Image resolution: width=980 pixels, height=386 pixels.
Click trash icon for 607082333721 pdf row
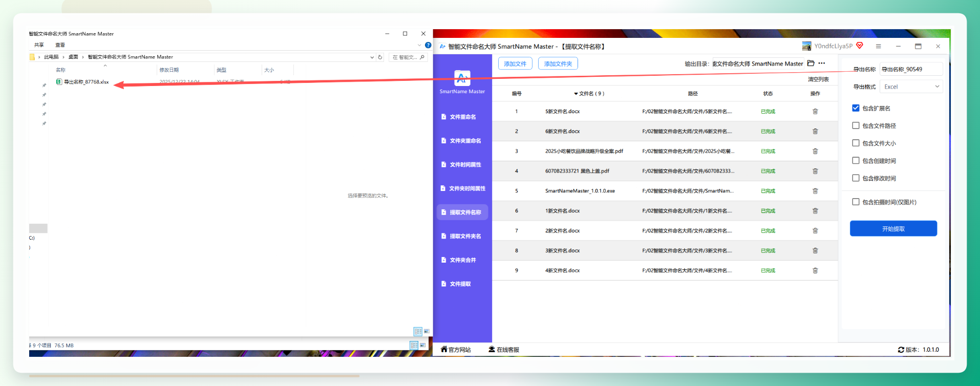point(815,171)
